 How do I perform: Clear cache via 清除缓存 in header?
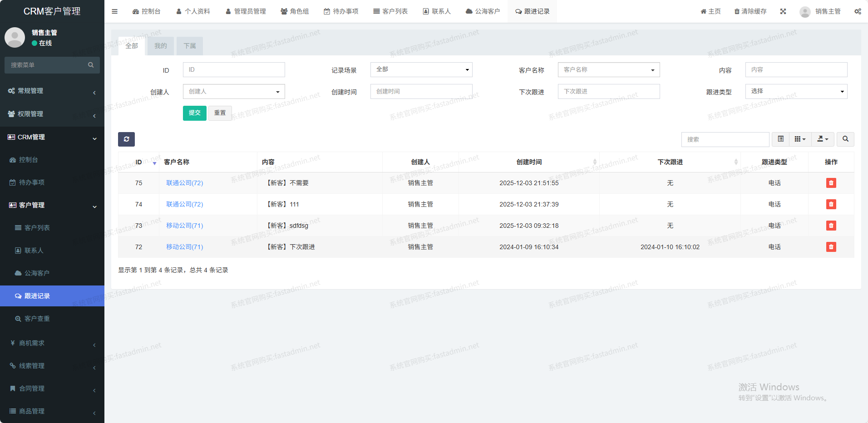click(750, 11)
